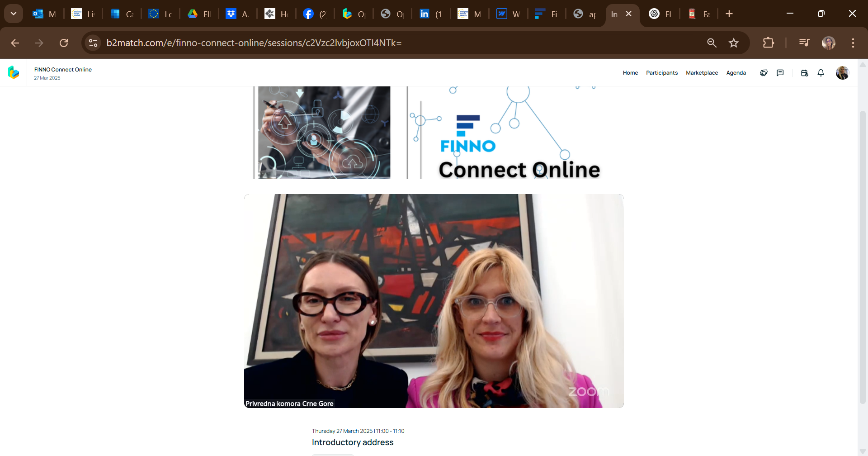Switch to the Outlook mail tab
This screenshot has height=456, width=868.
(44, 14)
